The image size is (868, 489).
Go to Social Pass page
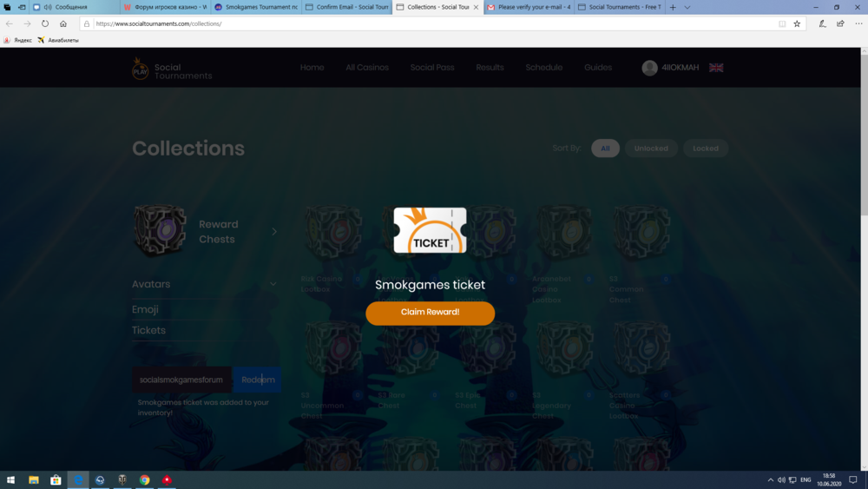point(432,68)
